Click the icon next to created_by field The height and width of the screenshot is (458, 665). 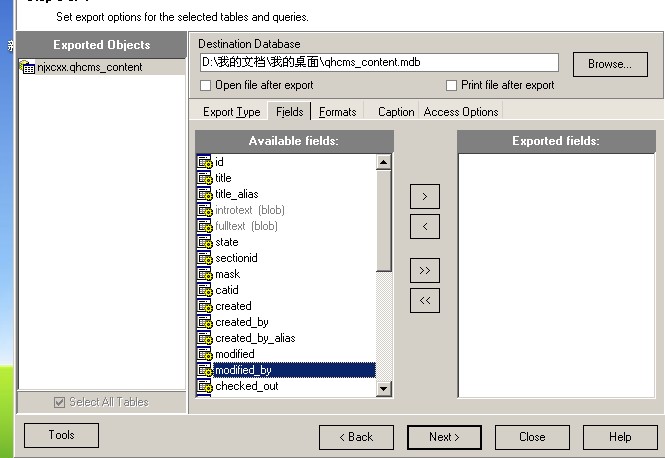[205, 322]
